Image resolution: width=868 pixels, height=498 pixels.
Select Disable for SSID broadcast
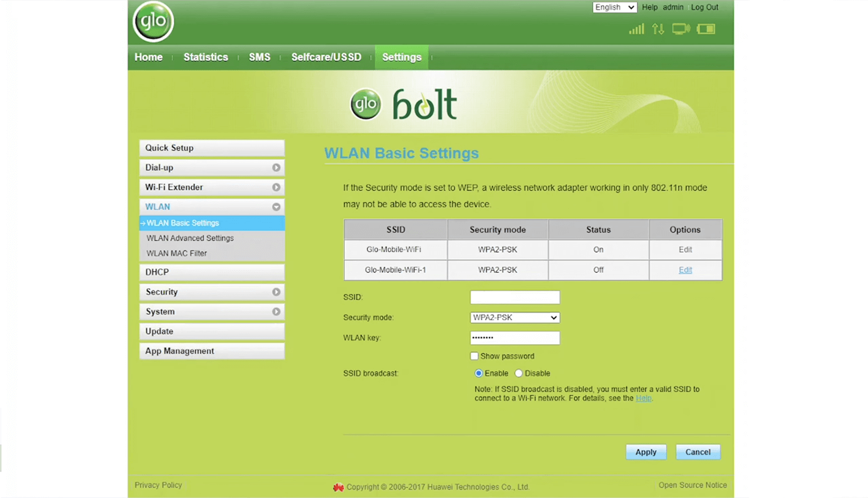(x=518, y=374)
